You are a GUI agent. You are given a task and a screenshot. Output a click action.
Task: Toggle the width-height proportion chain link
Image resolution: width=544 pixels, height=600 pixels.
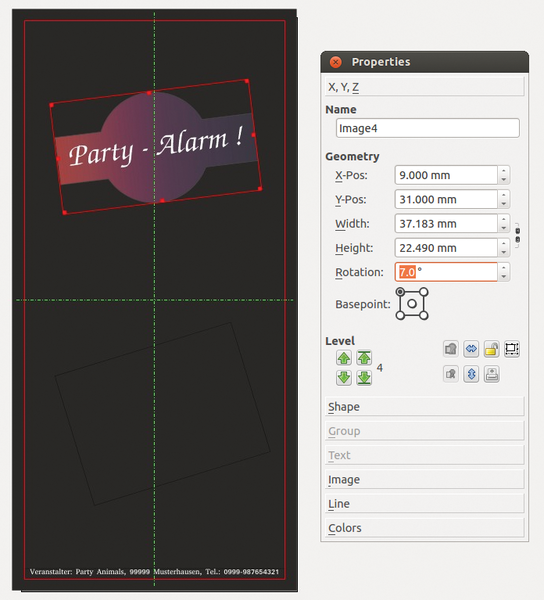coord(517,235)
